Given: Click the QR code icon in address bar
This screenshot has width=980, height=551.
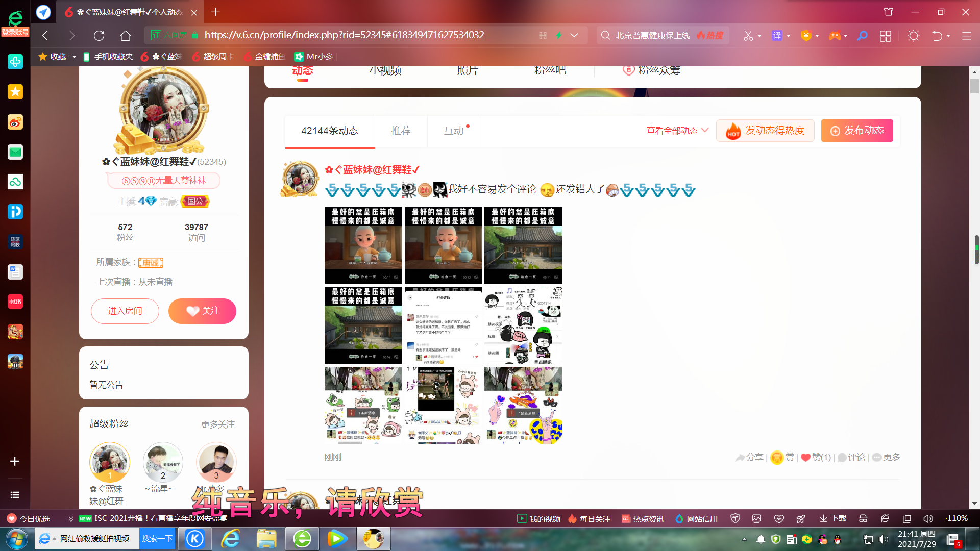Looking at the screenshot, I should coord(543,35).
